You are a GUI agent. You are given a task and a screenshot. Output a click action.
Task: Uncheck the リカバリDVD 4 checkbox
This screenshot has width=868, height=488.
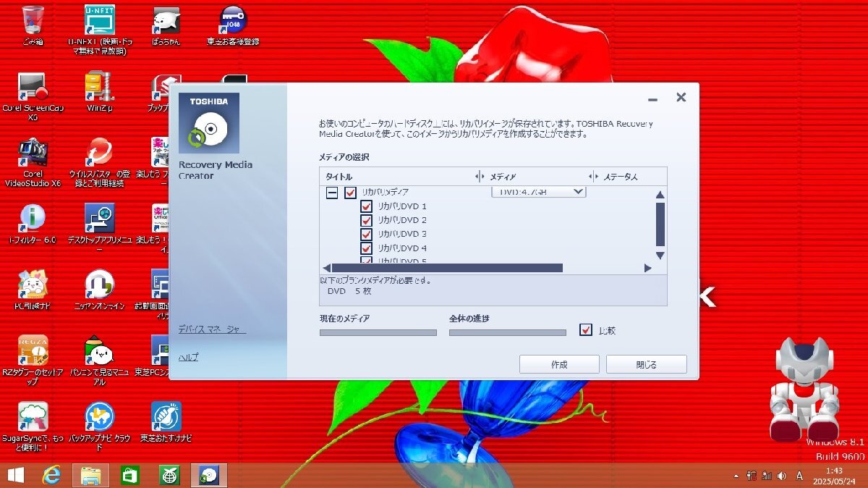(x=366, y=248)
